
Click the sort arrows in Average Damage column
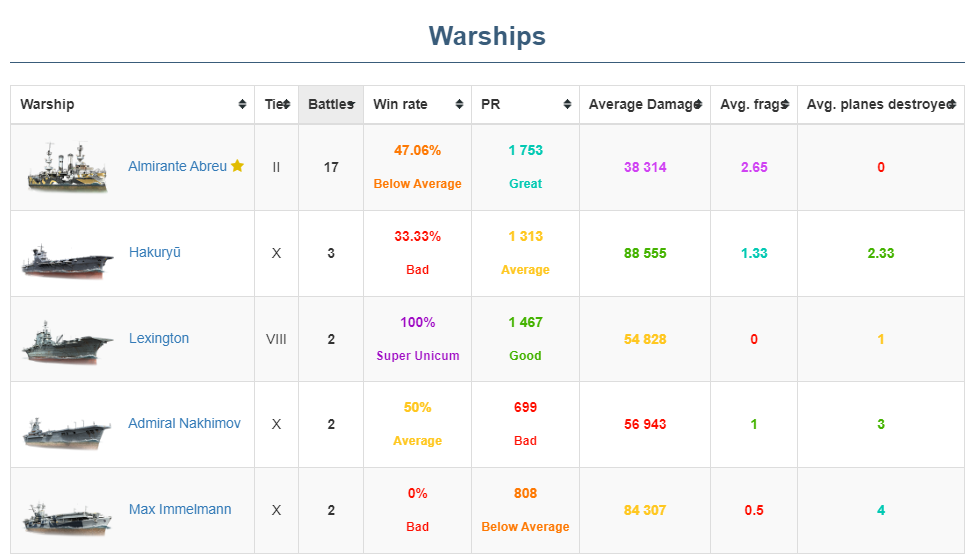click(698, 105)
